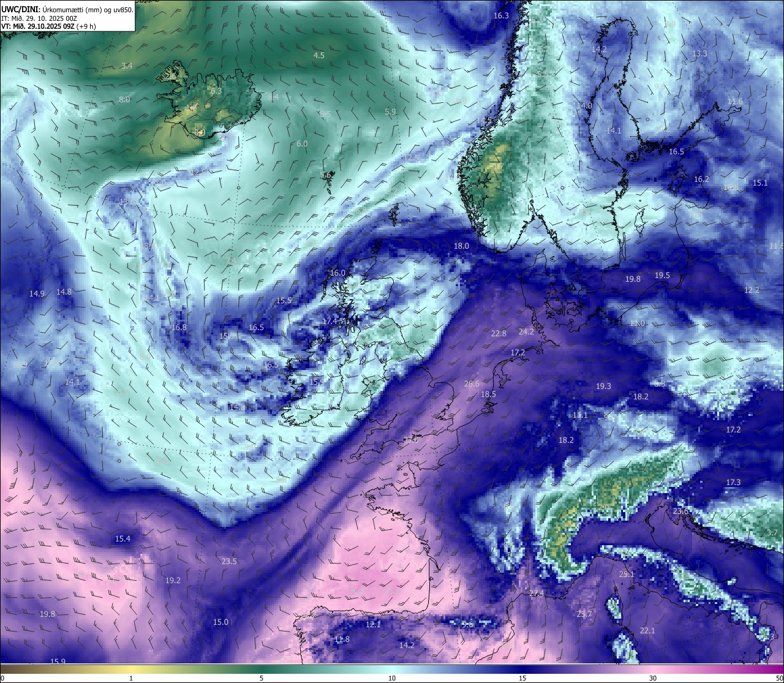The image size is (784, 683).
Task: Click the 19.3 value over Germany
Action: click(603, 386)
